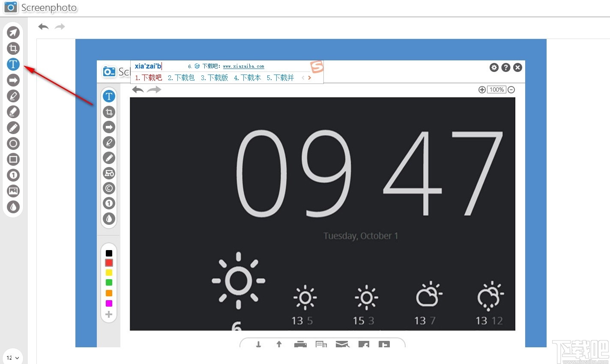Pick IME candidate 1 下载吧
The height and width of the screenshot is (364, 610).
coord(149,78)
